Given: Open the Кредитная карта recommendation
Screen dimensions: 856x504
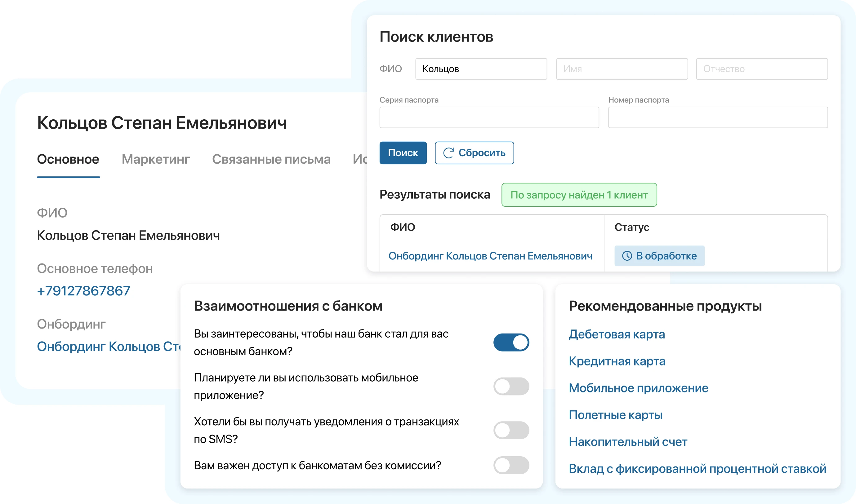Looking at the screenshot, I should (x=617, y=361).
